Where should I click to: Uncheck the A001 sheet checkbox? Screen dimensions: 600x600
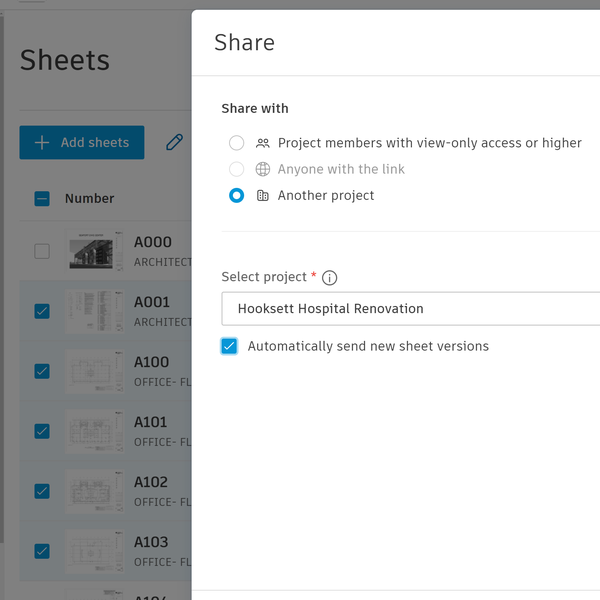pos(42,311)
